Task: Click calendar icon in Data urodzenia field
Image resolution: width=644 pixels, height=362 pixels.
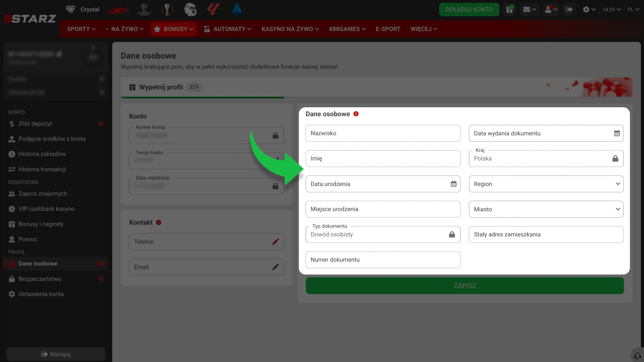Action: [453, 184]
